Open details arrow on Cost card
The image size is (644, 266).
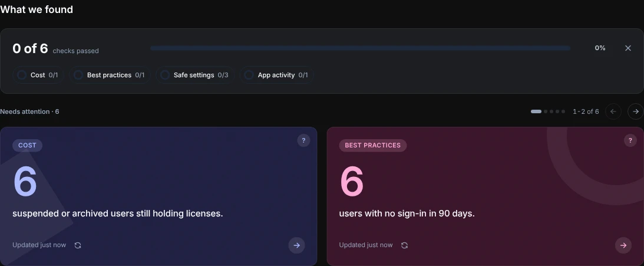pos(296,245)
